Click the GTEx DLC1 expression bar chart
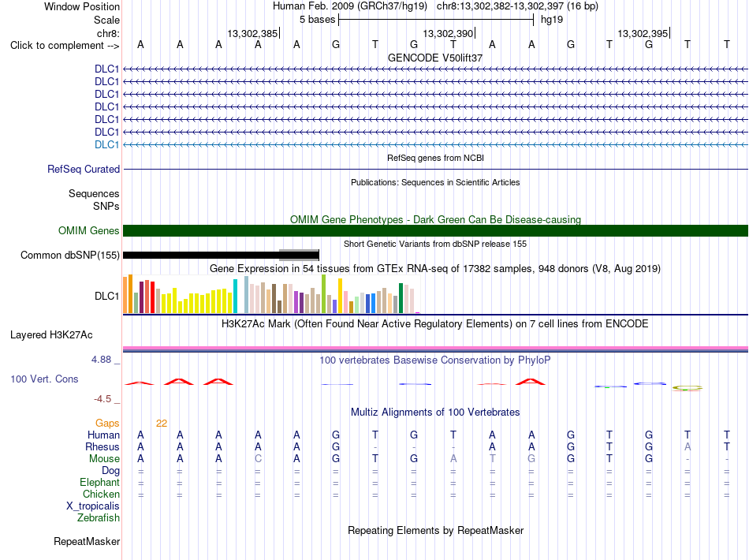 pos(271,294)
